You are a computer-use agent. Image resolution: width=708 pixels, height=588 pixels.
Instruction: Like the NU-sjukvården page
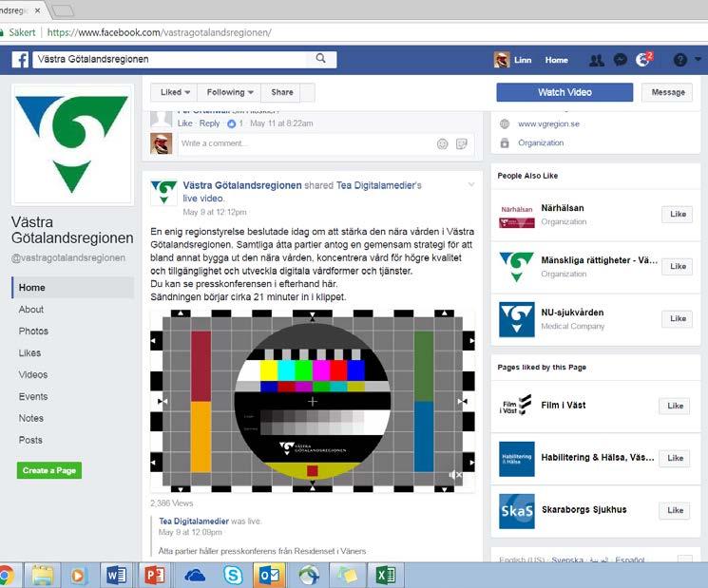[678, 319]
